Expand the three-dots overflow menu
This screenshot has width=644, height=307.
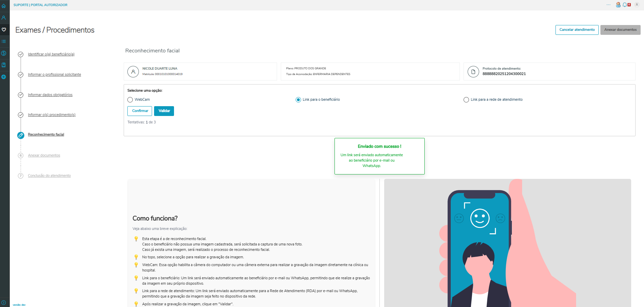609,5
